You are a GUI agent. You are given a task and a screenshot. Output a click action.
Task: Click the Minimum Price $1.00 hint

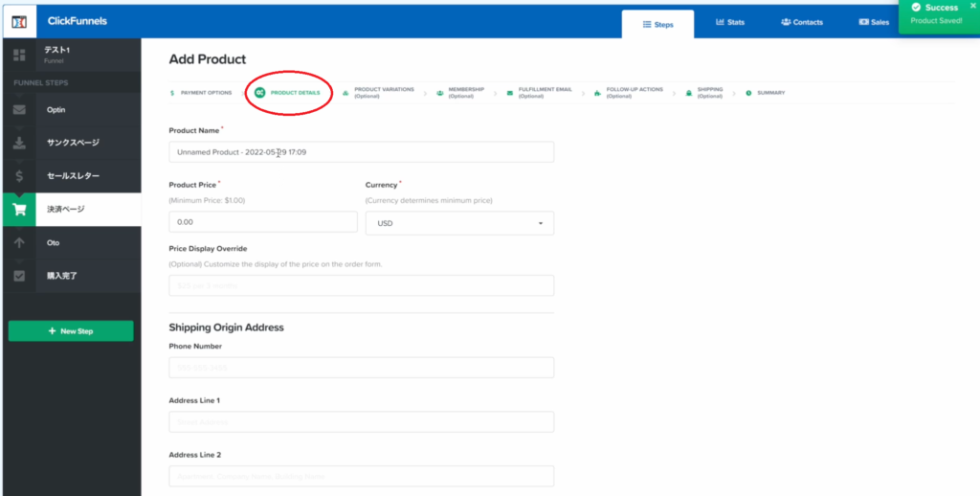pos(208,201)
